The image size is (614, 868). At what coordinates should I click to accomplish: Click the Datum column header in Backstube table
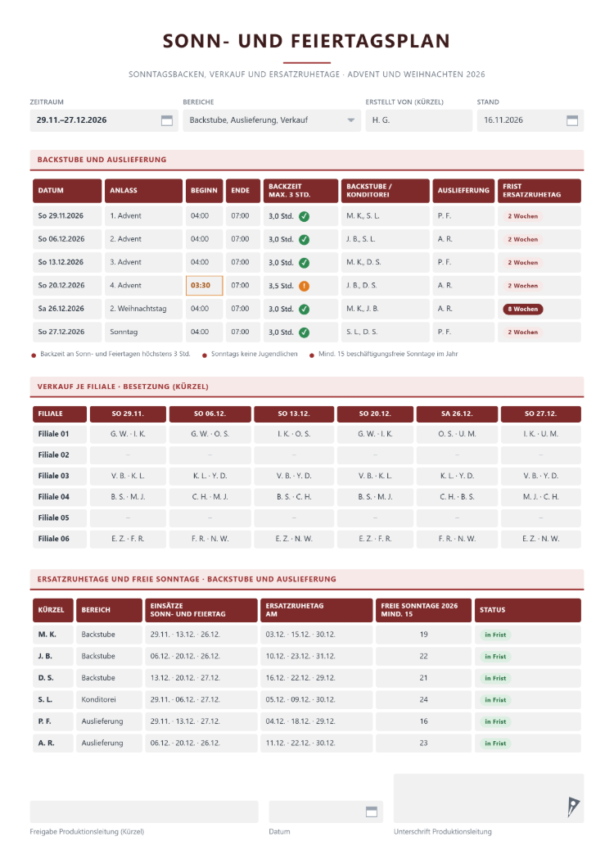(x=67, y=191)
